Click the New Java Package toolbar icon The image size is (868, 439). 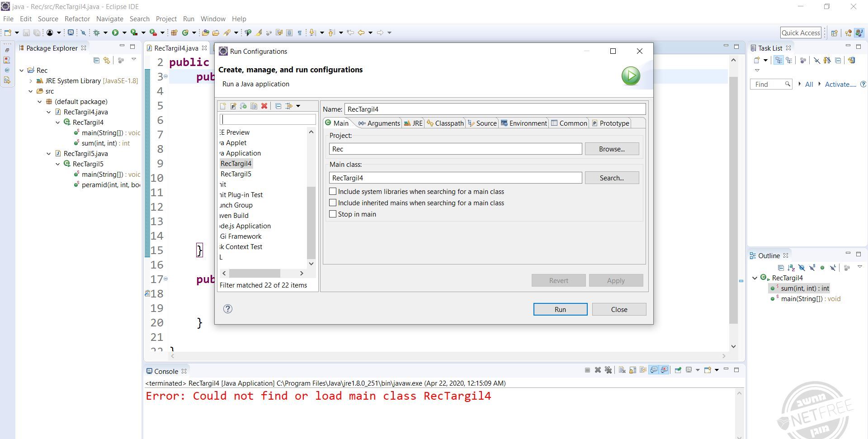coord(174,33)
